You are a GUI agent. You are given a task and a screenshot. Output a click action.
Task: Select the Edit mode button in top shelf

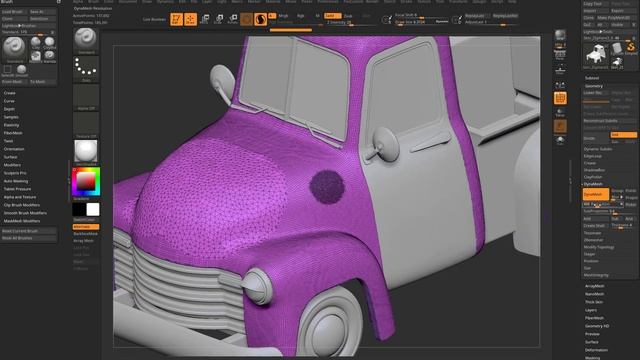(176, 19)
